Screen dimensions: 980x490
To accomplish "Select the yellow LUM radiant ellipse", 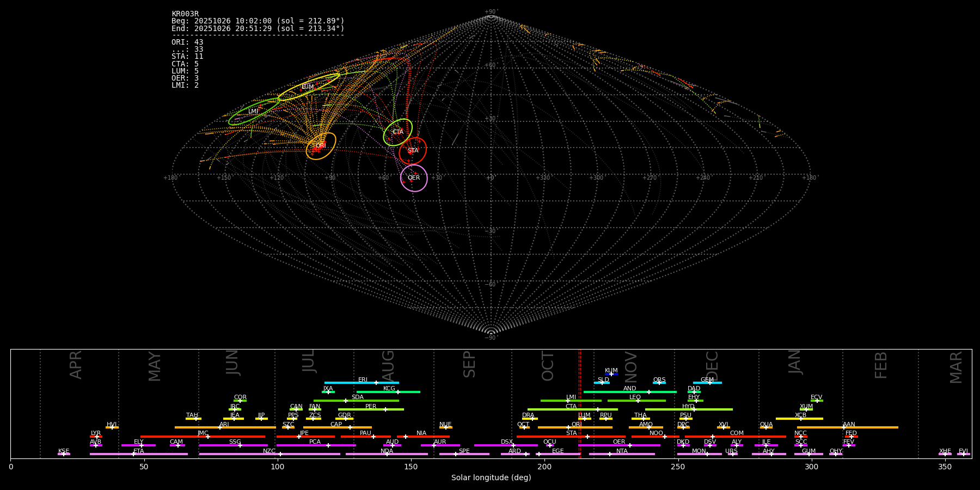I will click(x=308, y=87).
